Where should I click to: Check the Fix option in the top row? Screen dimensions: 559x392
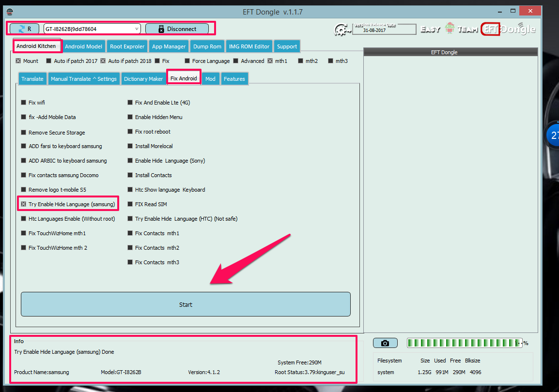(157, 61)
